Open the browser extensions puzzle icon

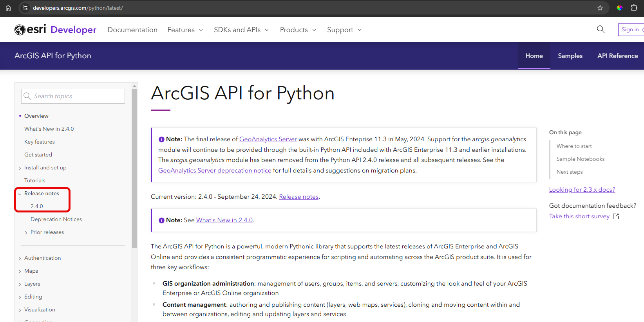tap(634, 8)
